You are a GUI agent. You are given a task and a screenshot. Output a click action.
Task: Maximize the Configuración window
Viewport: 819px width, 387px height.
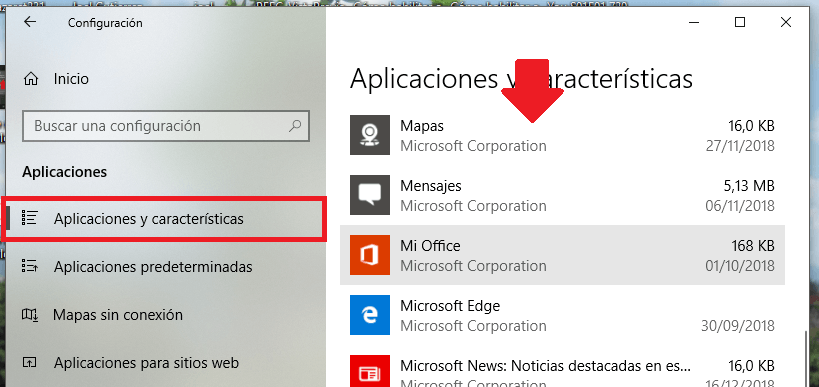pos(740,22)
